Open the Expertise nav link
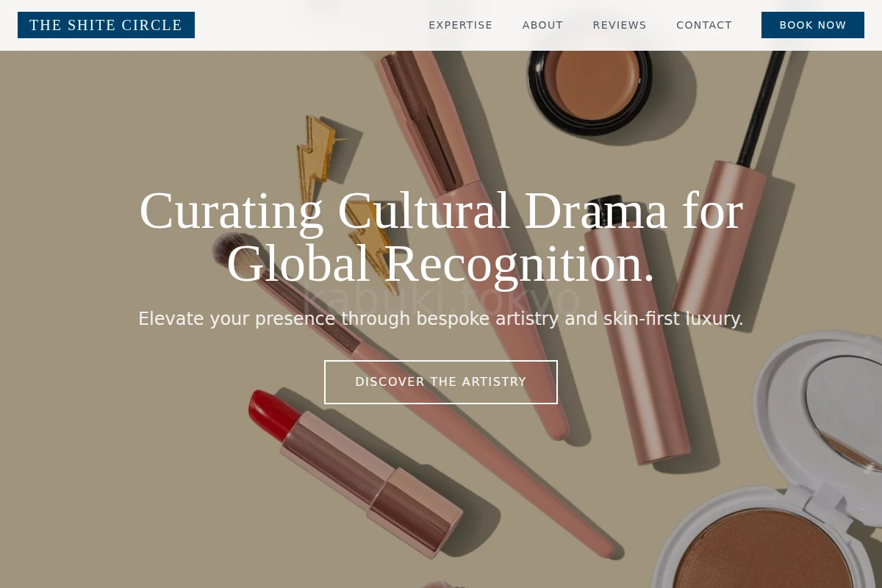 (x=461, y=25)
